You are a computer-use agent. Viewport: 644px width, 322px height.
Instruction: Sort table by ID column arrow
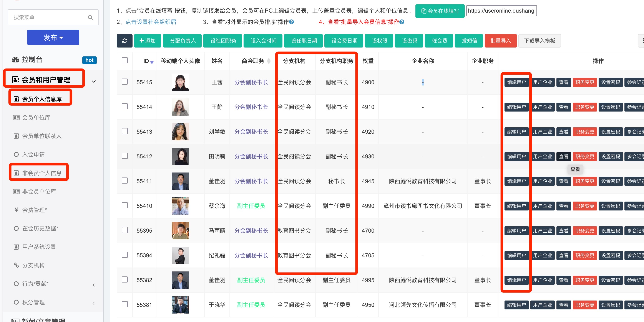coord(152,62)
